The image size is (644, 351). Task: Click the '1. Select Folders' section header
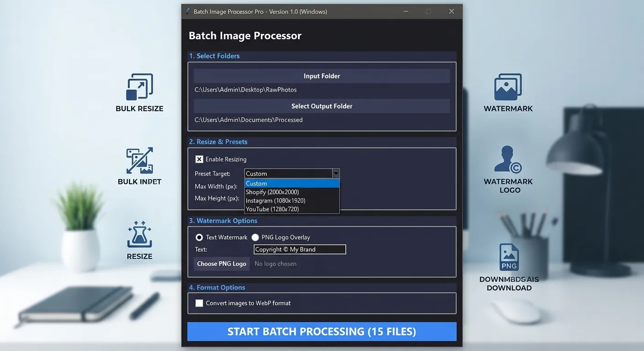[215, 56]
